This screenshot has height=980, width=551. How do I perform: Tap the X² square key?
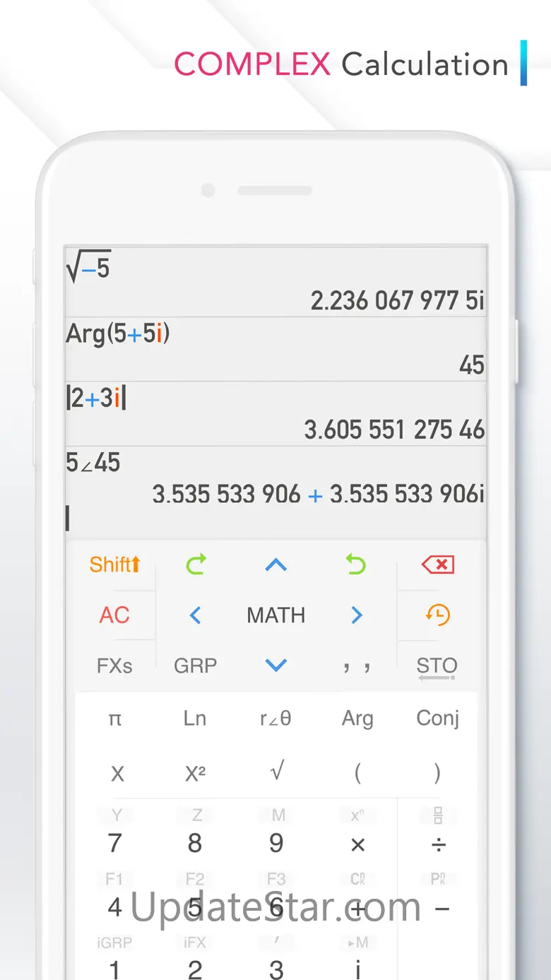[196, 774]
